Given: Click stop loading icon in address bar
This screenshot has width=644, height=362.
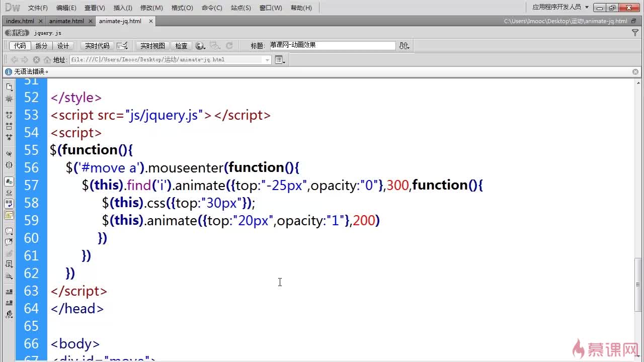Looking at the screenshot, I should pyautogui.click(x=36, y=60).
